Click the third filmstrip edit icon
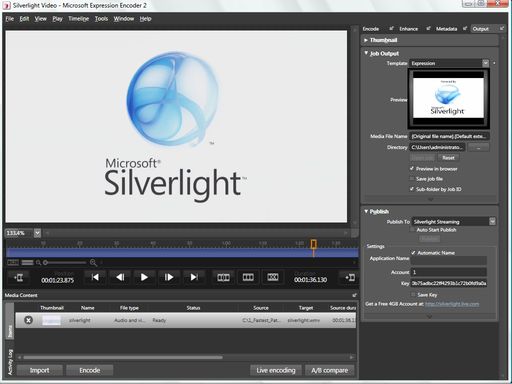Viewport: 512px width, 384px height. point(273,277)
